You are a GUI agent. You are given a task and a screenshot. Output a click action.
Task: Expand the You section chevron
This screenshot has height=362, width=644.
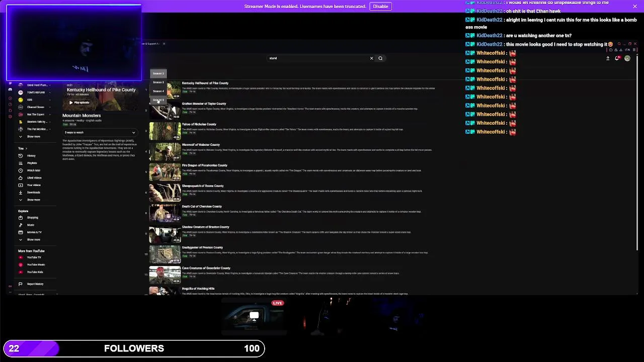click(x=27, y=148)
